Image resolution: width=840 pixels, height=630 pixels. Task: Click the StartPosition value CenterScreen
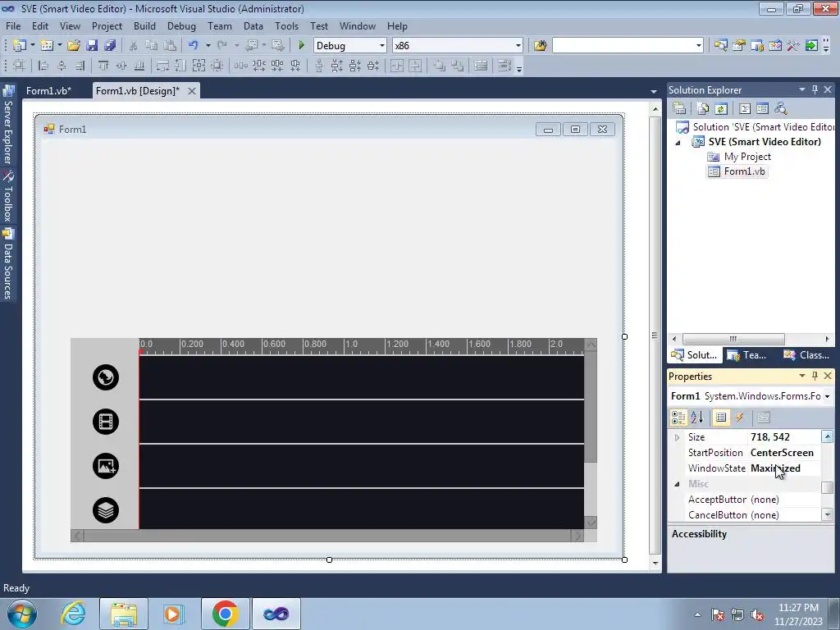coord(782,453)
